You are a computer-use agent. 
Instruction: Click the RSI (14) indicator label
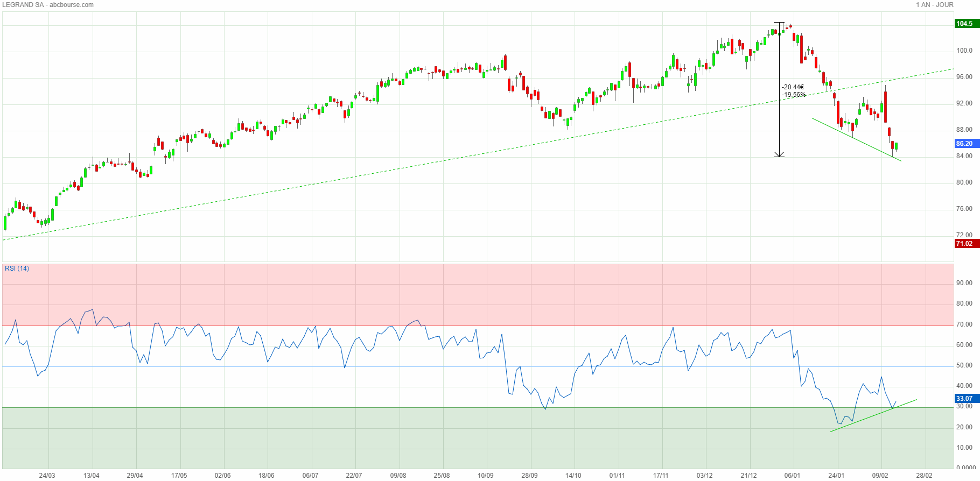(17, 268)
